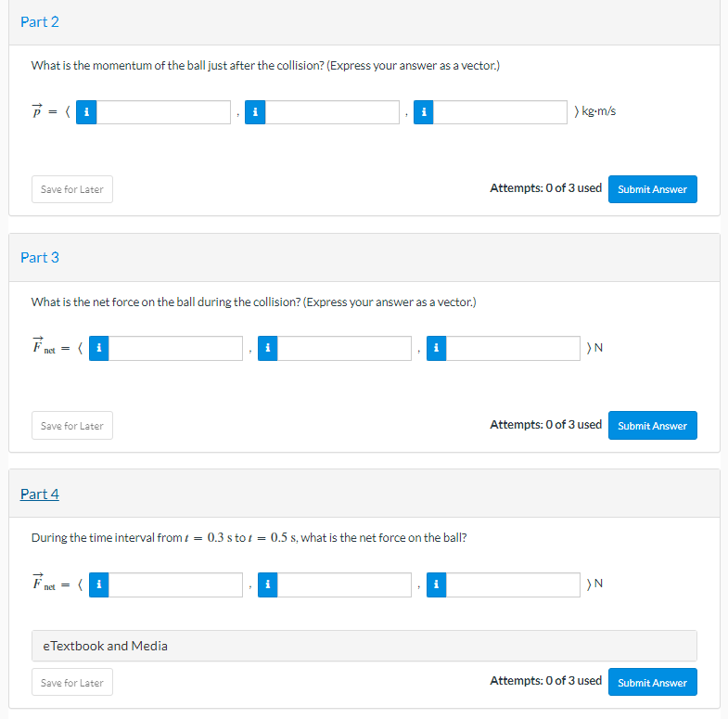The width and height of the screenshot is (728, 719).
Task: Click info icon for Part 4 second component
Action: point(267,584)
